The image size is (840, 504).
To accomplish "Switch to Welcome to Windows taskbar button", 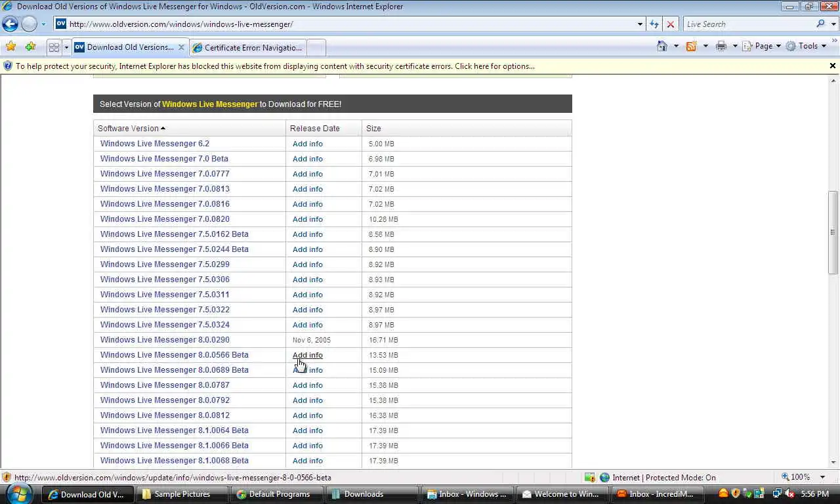I will tap(563, 494).
